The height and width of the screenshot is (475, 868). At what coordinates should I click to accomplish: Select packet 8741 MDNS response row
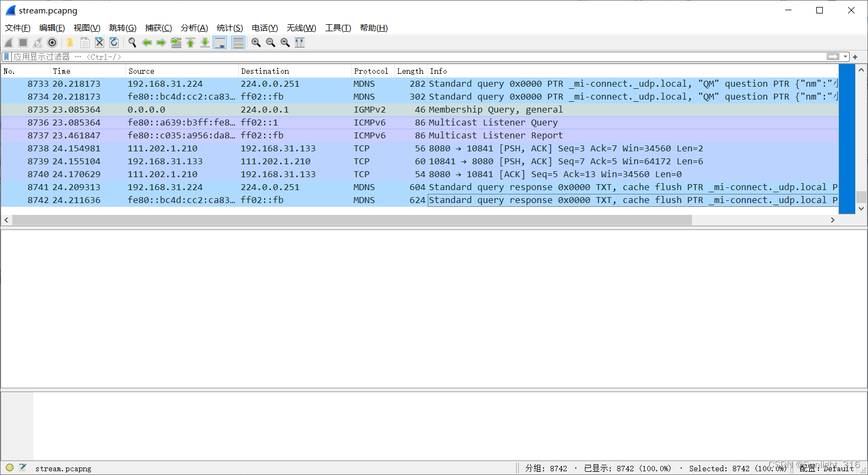click(420, 187)
